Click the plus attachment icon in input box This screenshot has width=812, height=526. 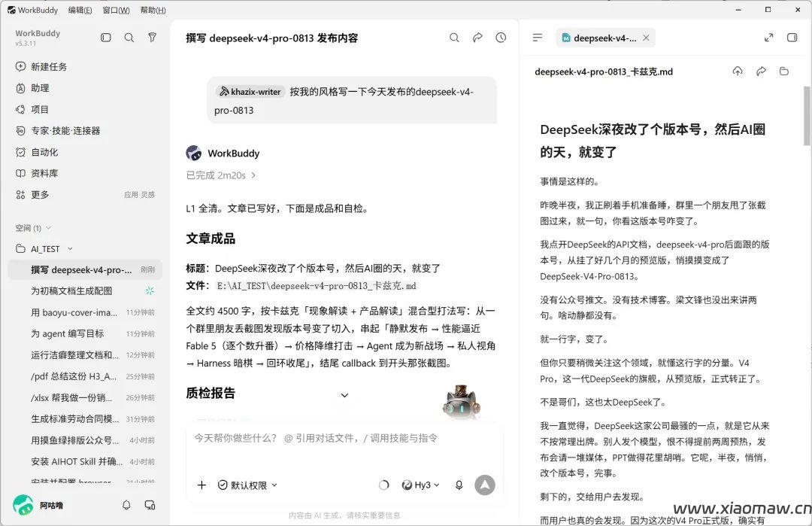point(201,485)
